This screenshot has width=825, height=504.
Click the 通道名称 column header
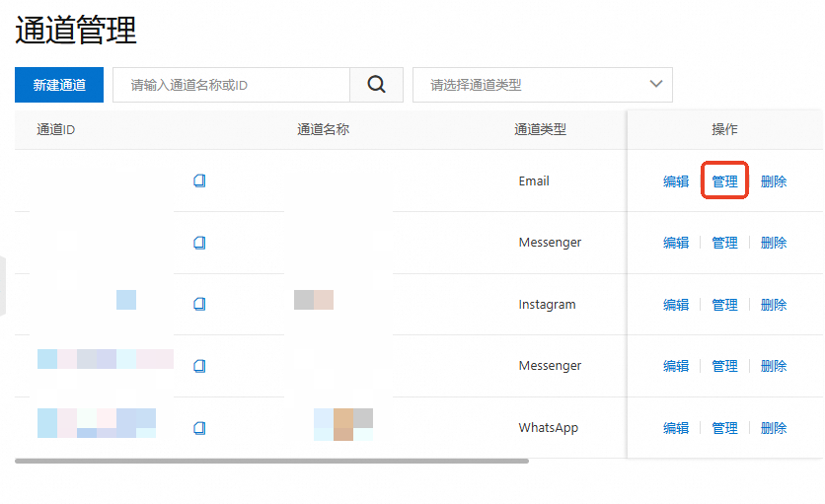tap(323, 129)
